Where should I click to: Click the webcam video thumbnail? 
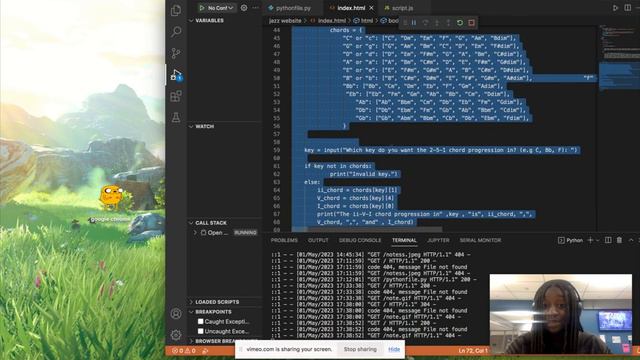[561, 313]
